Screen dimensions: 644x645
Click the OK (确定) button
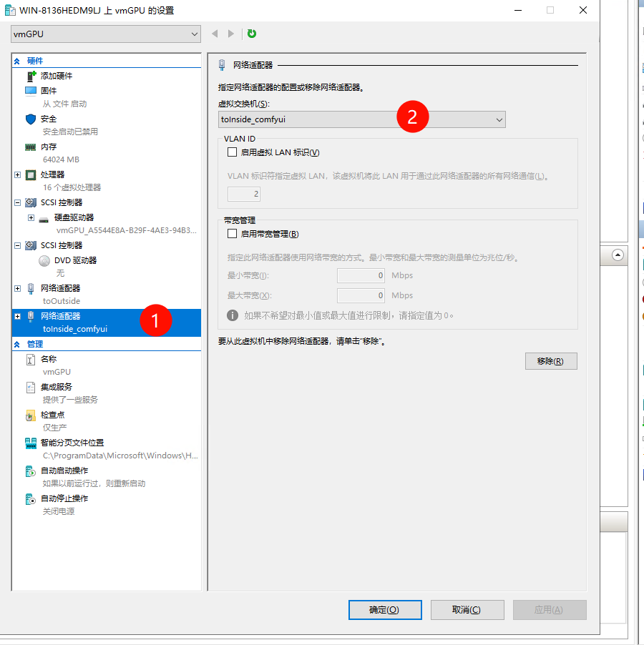[384, 610]
